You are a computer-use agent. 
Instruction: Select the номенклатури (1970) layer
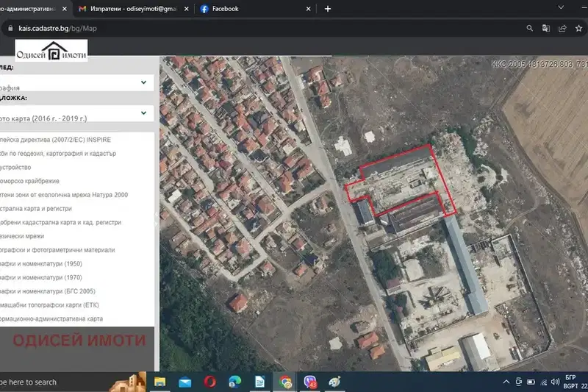(x=41, y=277)
